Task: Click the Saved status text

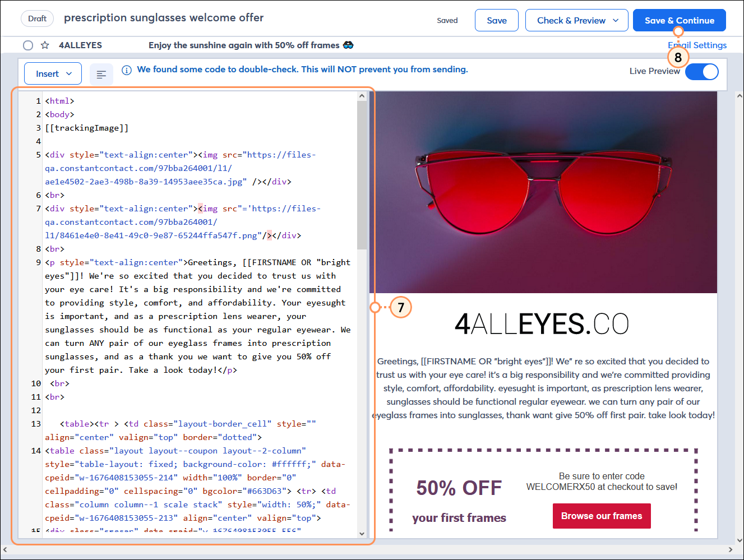Action: pyautogui.click(x=447, y=21)
